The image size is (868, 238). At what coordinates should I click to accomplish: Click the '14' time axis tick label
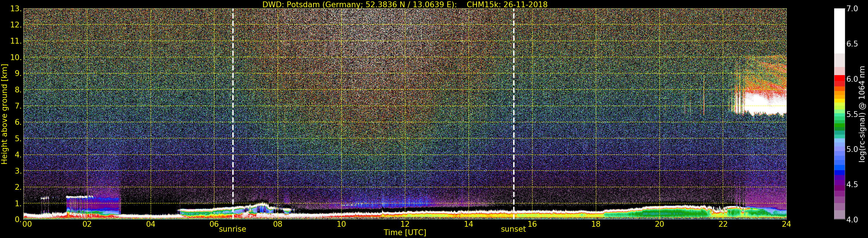click(x=468, y=224)
